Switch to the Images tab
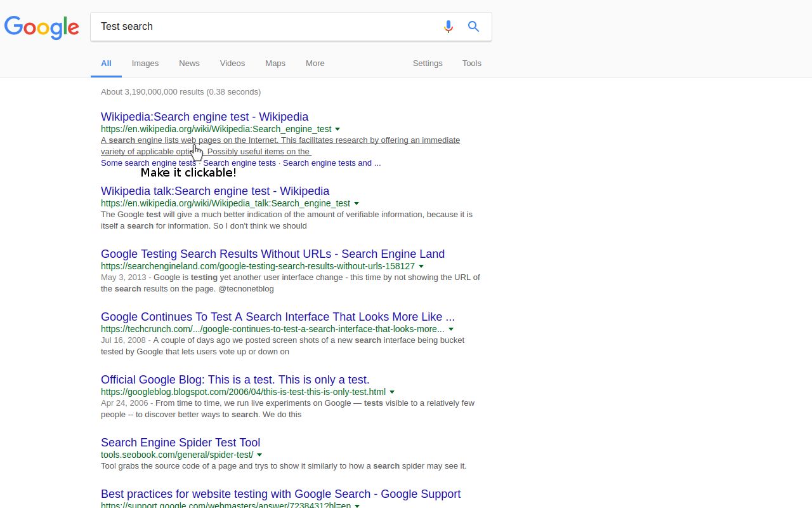This screenshot has width=812, height=508. (145, 63)
